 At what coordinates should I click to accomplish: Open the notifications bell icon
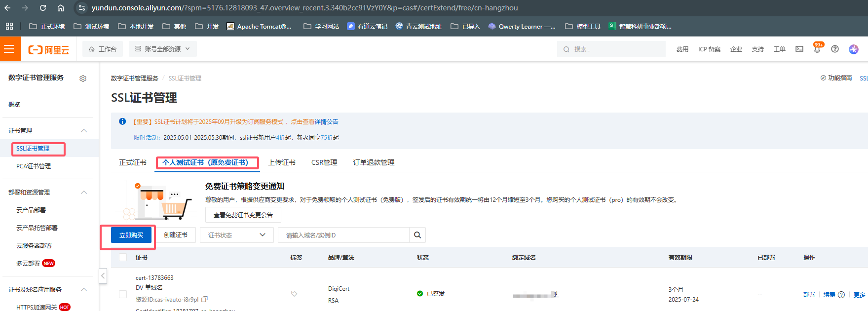[817, 49]
